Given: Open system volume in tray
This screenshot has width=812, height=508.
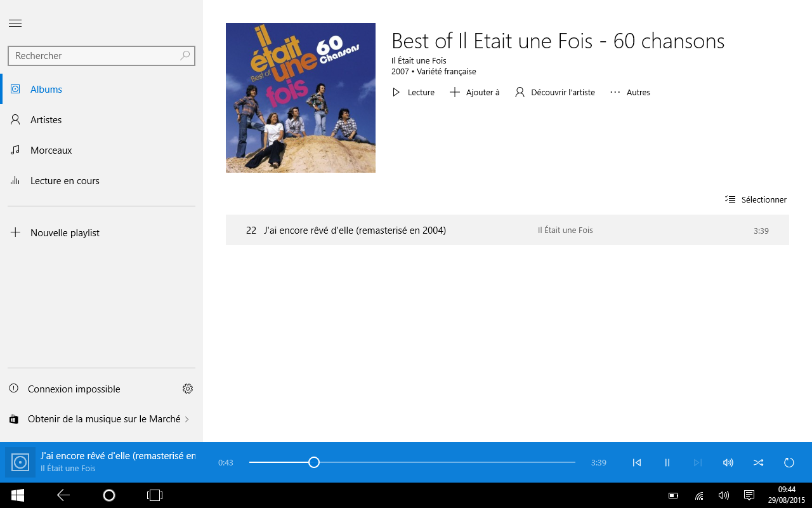Looking at the screenshot, I should (724, 495).
